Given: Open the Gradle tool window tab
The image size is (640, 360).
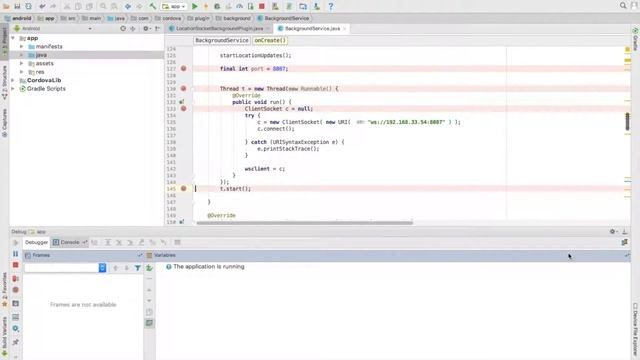Looking at the screenshot, I should [x=635, y=39].
